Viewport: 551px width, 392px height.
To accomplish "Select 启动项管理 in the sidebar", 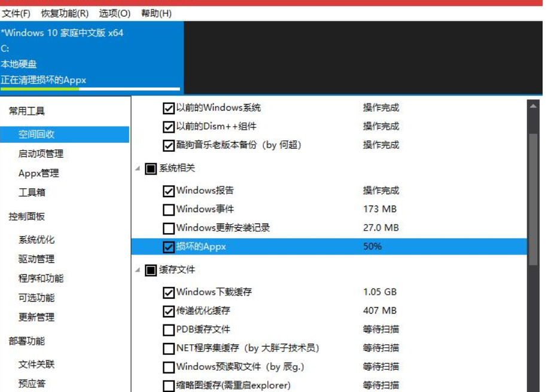I will click(x=41, y=154).
